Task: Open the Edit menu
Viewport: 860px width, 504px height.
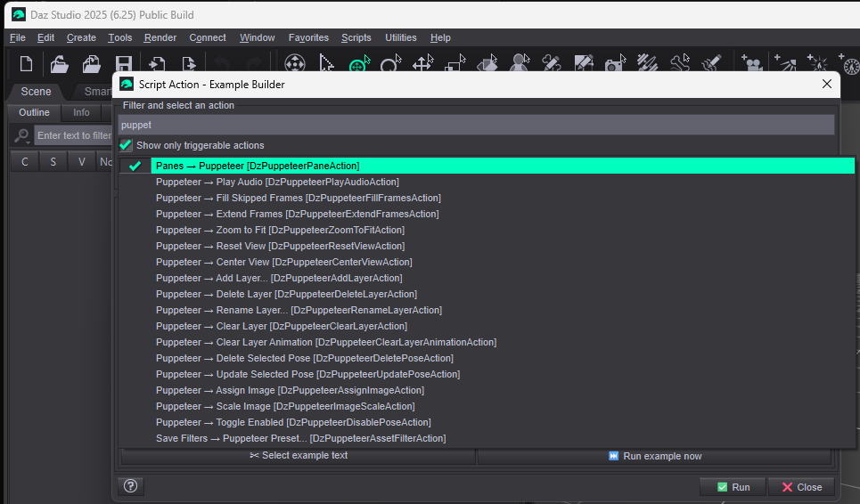Action: point(45,37)
